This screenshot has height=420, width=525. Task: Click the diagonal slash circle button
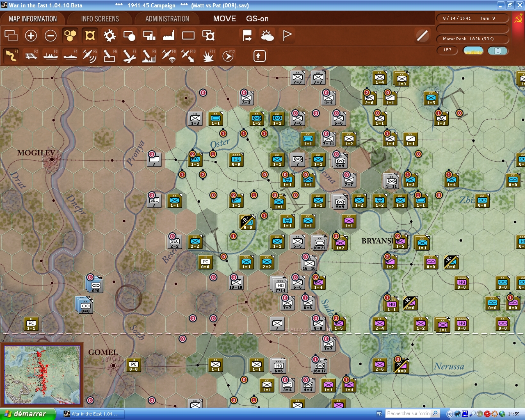tap(422, 36)
